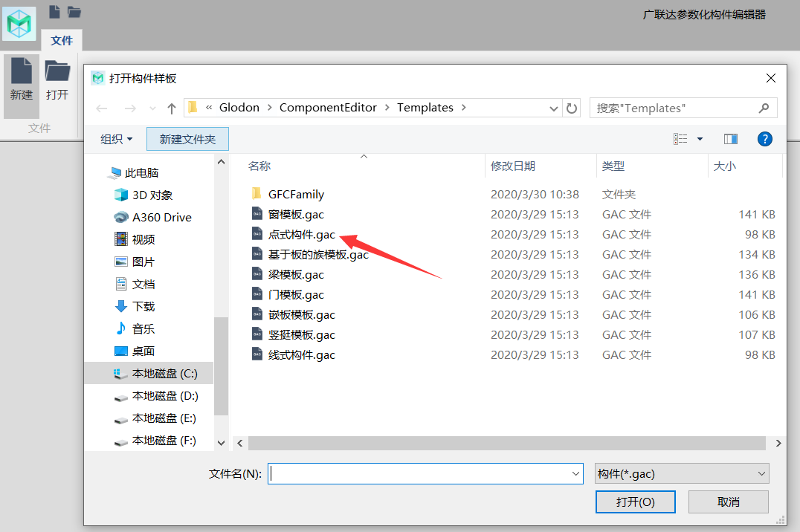Click sidebar scroll up arrow
Image resolution: width=800 pixels, height=532 pixels.
point(221,162)
